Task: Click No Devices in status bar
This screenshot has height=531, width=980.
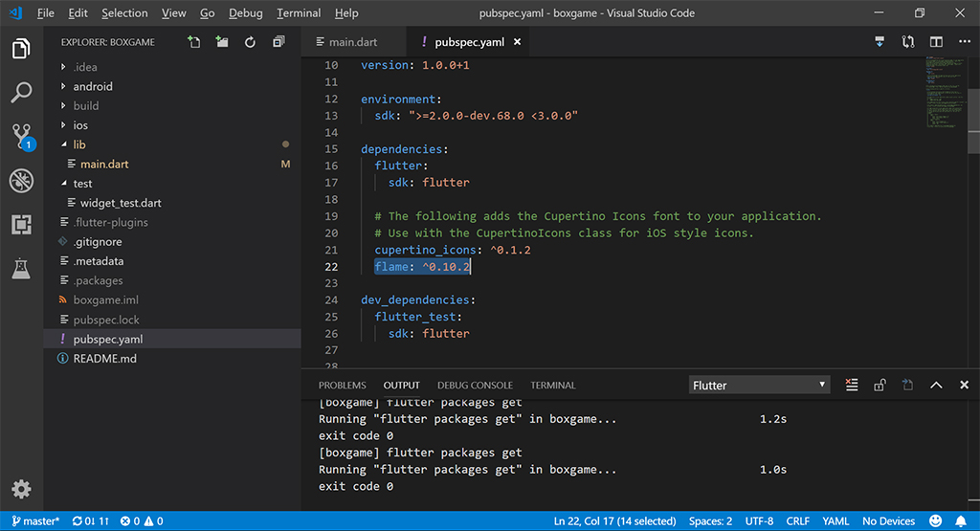Action: [x=888, y=521]
